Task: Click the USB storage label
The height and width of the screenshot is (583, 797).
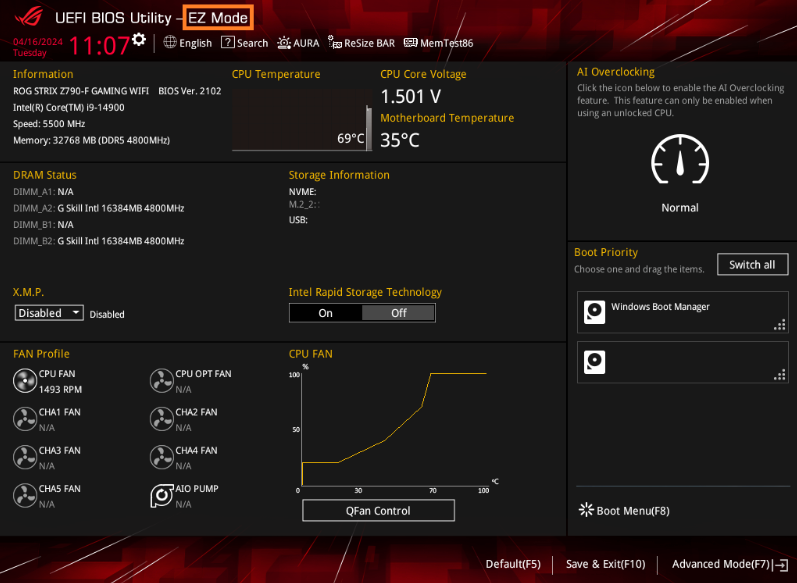Action: (298, 220)
